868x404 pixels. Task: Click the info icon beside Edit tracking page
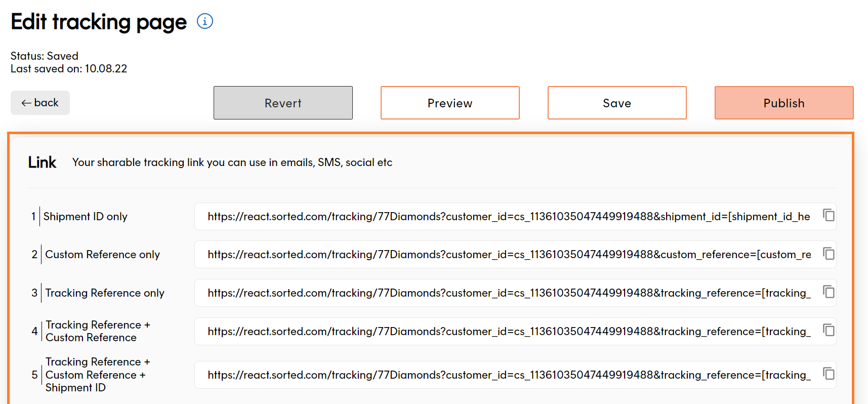[x=204, y=21]
